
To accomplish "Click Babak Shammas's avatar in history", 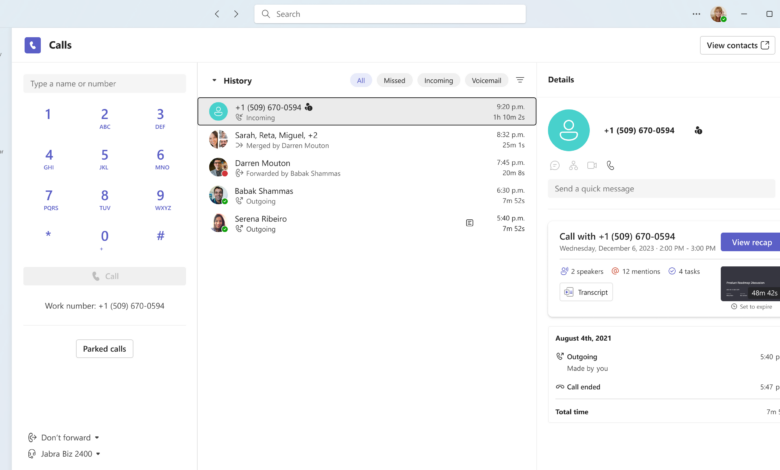I will 218,195.
